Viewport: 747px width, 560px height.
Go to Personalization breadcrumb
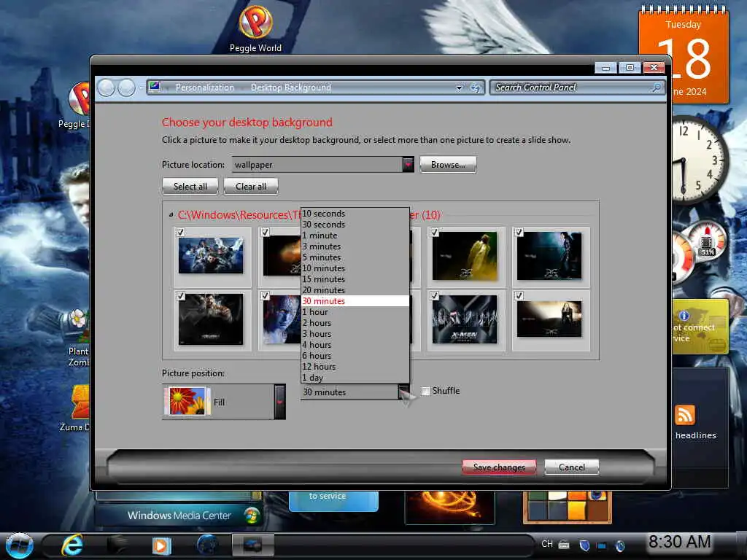205,87
